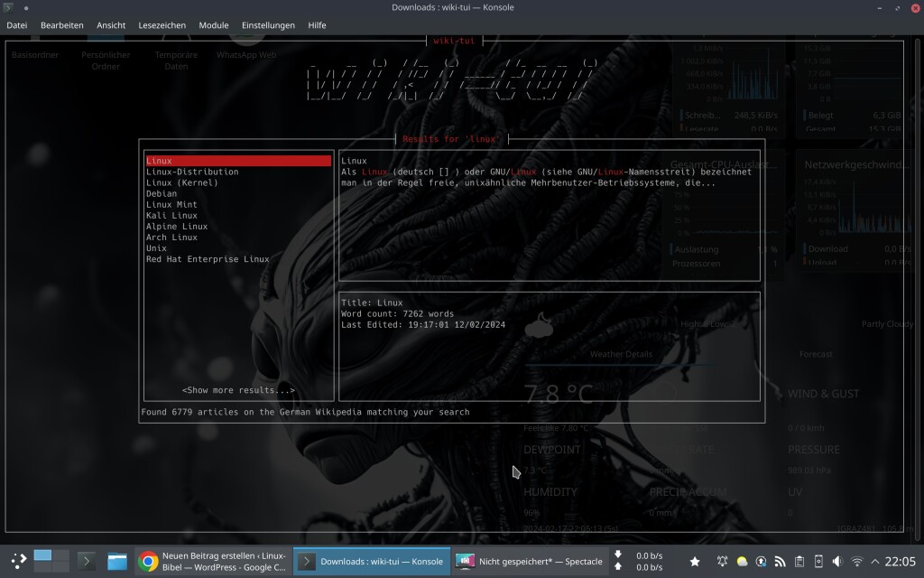
Task: Click the wiki-tui ASCII art logo
Action: (453, 79)
